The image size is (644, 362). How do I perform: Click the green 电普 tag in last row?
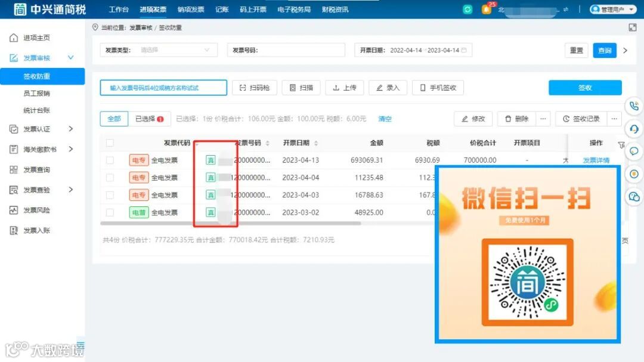[x=138, y=212]
